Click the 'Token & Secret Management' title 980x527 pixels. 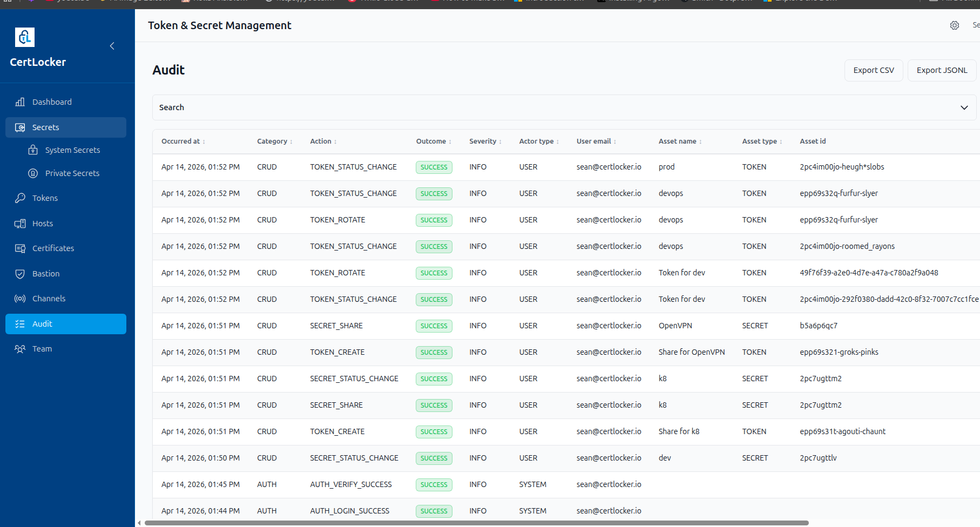point(219,25)
